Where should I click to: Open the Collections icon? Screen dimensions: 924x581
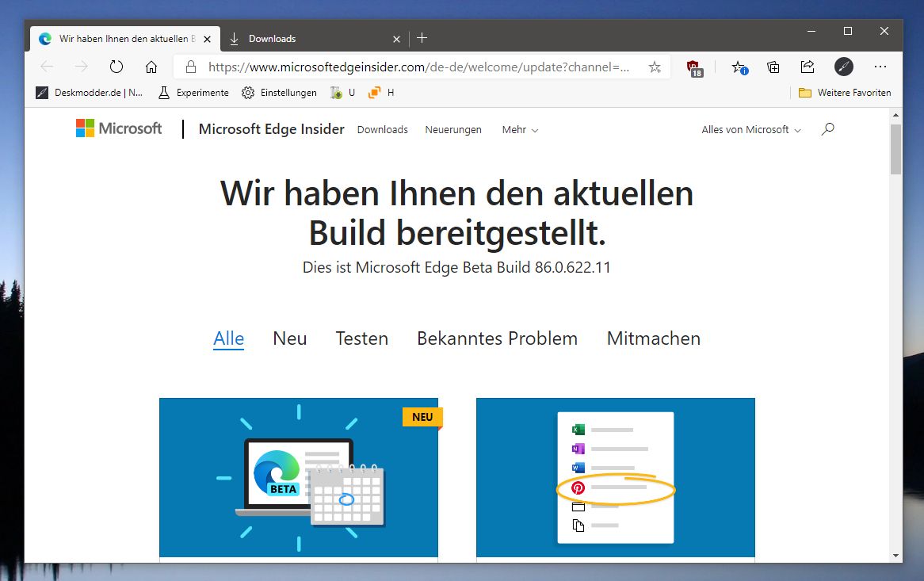click(x=773, y=67)
